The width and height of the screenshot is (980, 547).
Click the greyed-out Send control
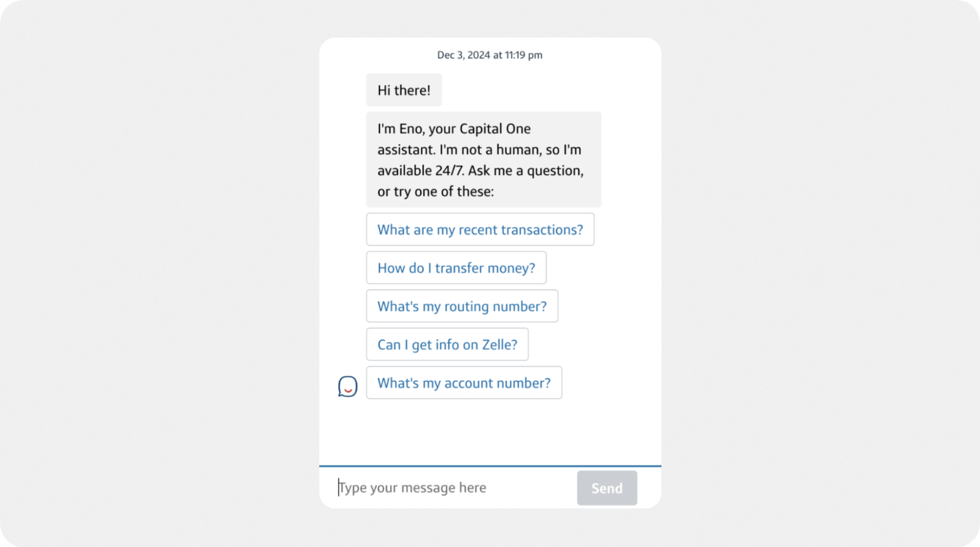606,487
